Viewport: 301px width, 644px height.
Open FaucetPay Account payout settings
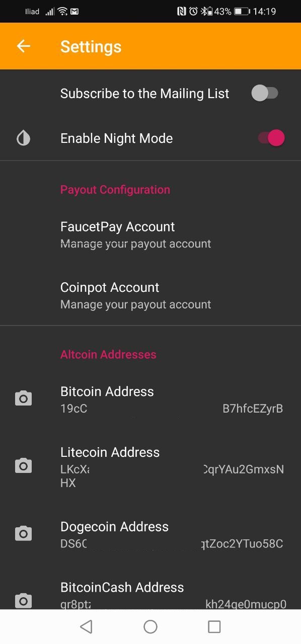[x=150, y=234]
